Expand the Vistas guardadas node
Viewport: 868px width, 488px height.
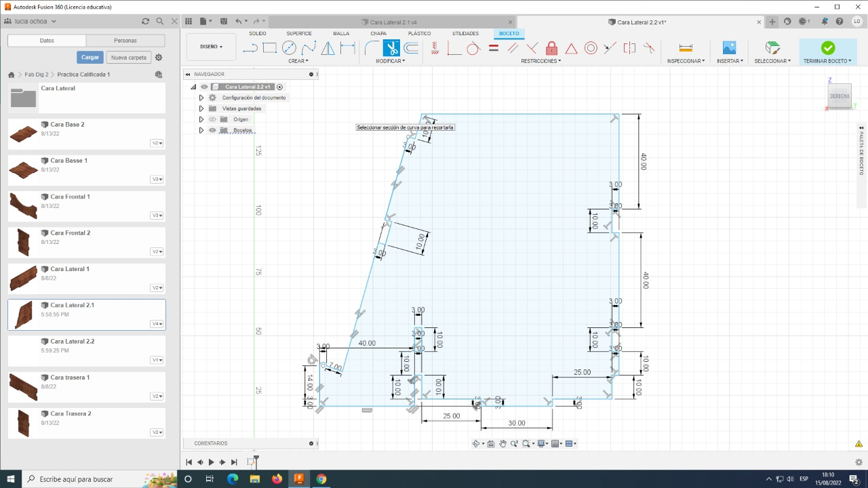pos(201,108)
